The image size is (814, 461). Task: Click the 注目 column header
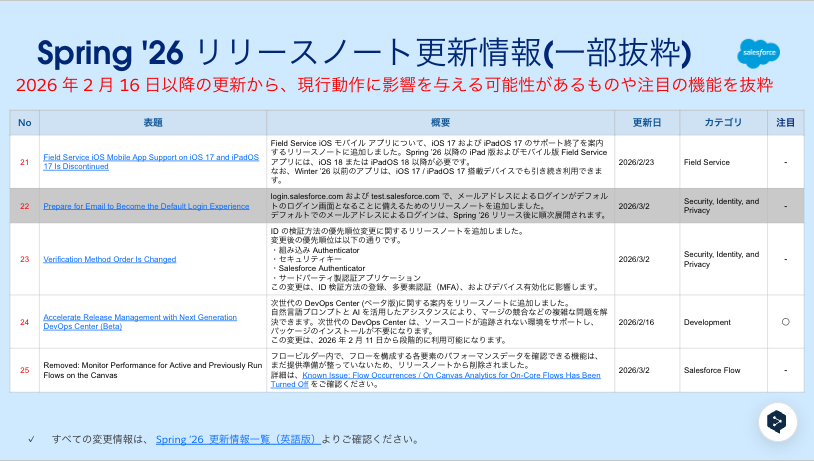pos(785,123)
